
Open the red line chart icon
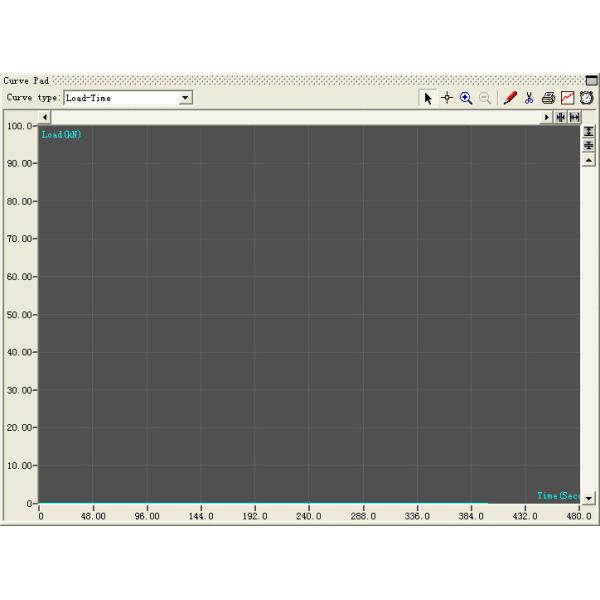click(x=567, y=98)
